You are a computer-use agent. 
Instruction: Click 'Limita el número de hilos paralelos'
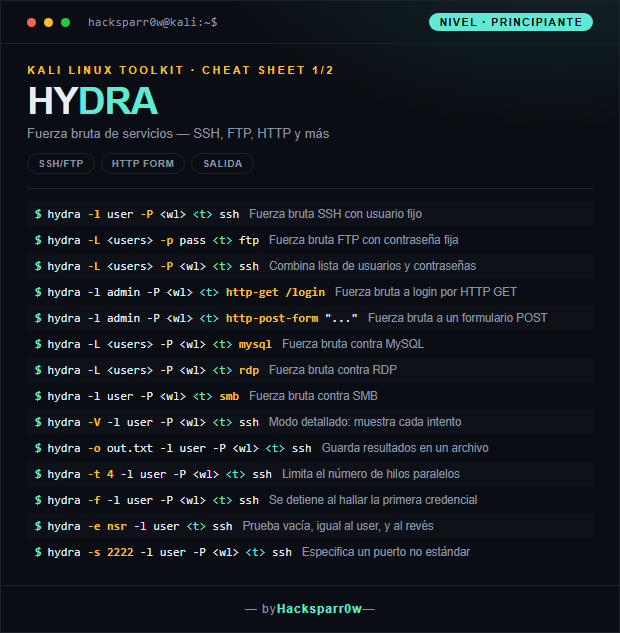pyautogui.click(x=371, y=474)
